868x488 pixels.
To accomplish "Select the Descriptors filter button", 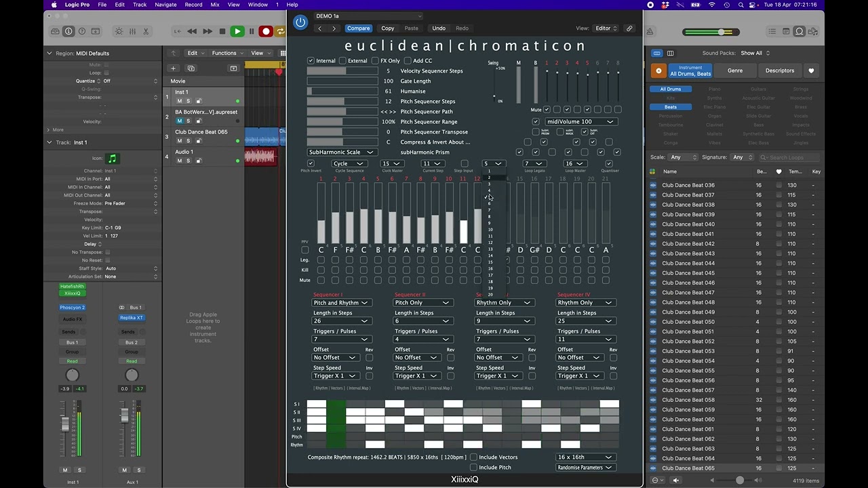I will [780, 70].
